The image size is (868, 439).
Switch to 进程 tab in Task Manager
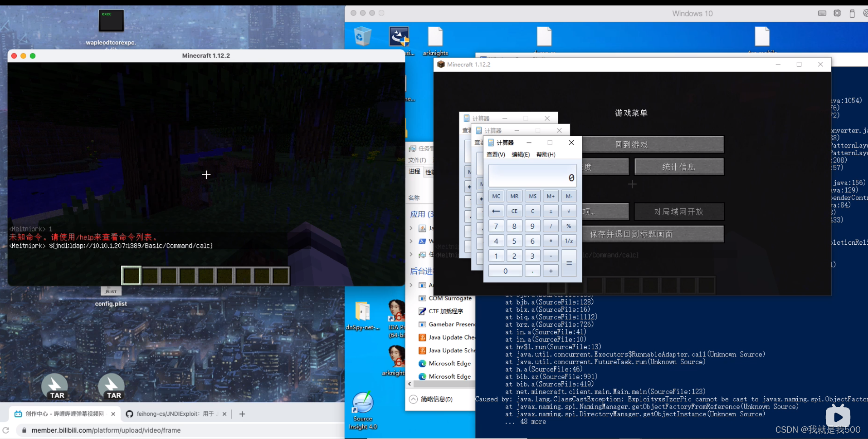[x=414, y=172]
